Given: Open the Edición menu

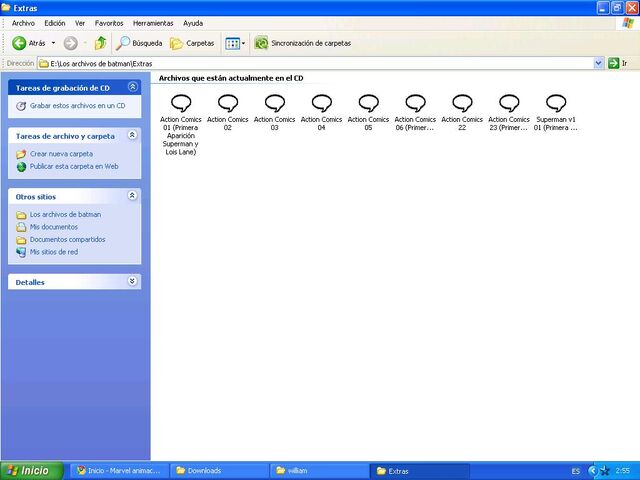Looking at the screenshot, I should tap(55, 23).
